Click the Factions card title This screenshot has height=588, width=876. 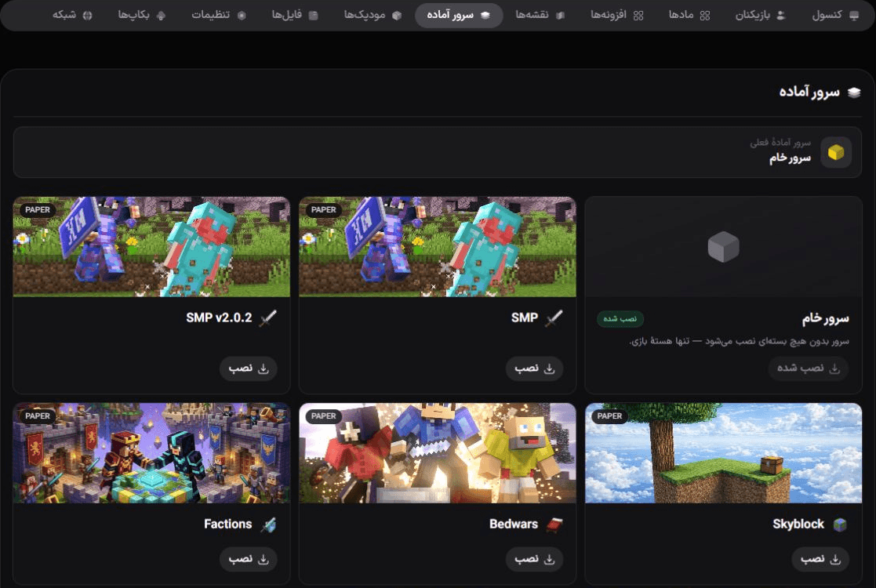tap(228, 524)
